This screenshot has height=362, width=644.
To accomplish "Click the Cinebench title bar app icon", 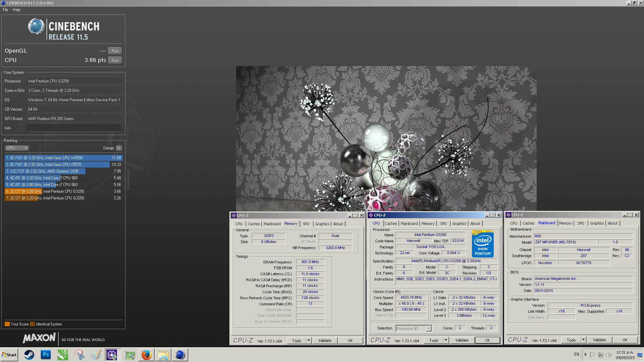I will 3,3.
